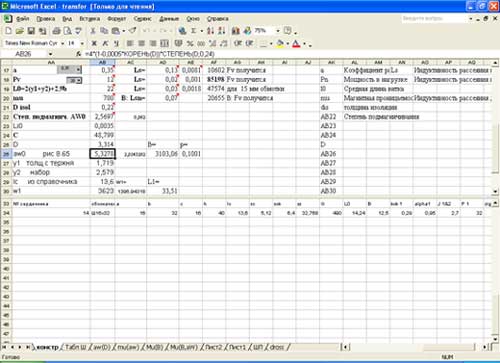Toggle bold formatting (Ж)
This screenshot has width=500, height=363.
tap(94, 43)
